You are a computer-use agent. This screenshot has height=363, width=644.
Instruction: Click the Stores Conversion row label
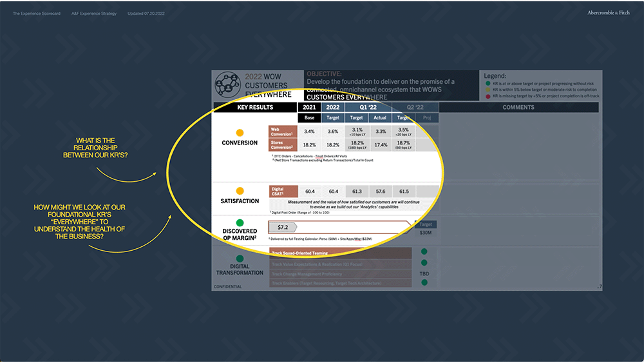tap(283, 145)
